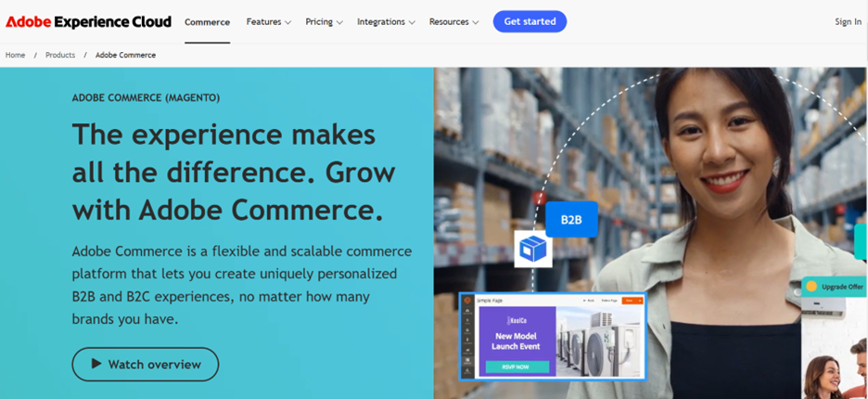Click RSVP NOW in the preview
The image size is (868, 399).
(x=517, y=367)
